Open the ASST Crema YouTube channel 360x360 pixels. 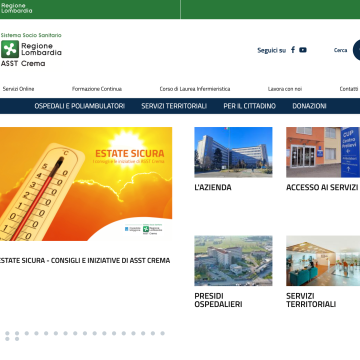(303, 50)
